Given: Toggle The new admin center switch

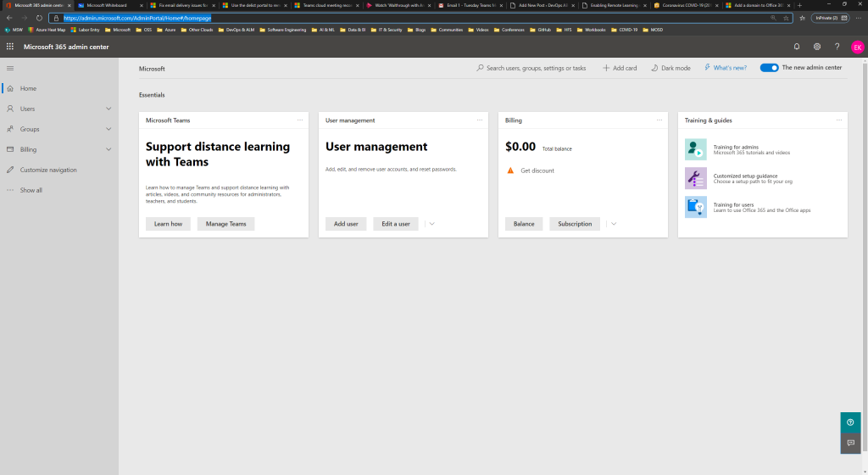Looking at the screenshot, I should tap(769, 68).
